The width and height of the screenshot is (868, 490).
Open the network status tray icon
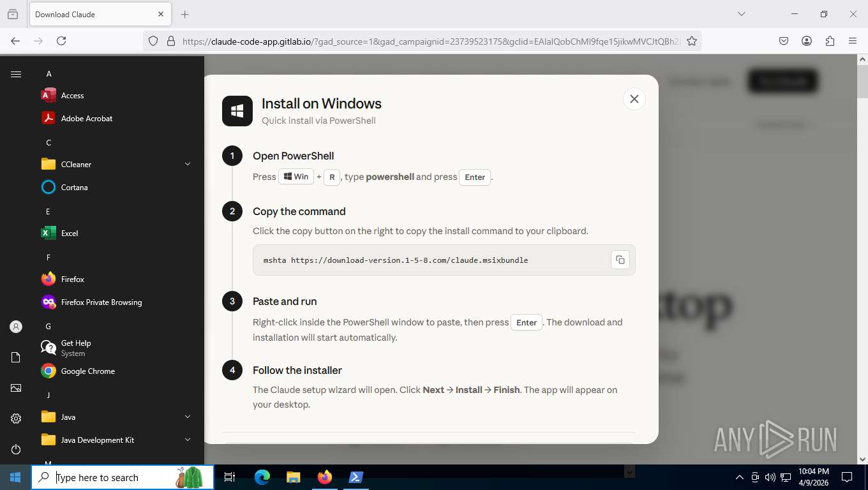(x=786, y=477)
